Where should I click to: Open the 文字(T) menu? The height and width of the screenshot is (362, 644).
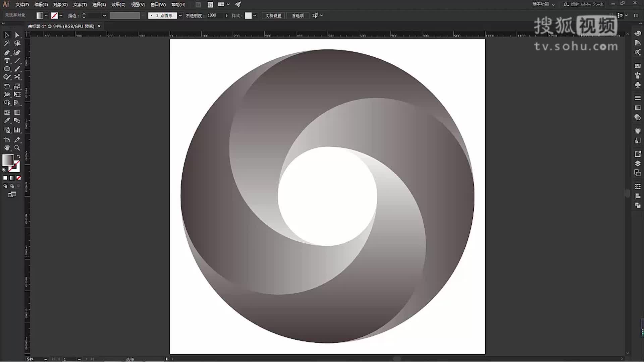point(80,5)
